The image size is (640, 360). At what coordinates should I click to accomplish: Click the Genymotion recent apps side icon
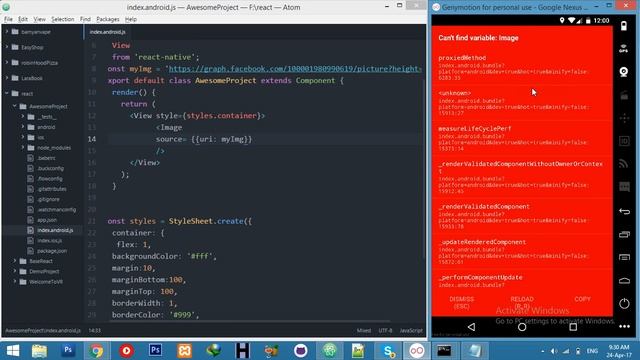[624, 234]
